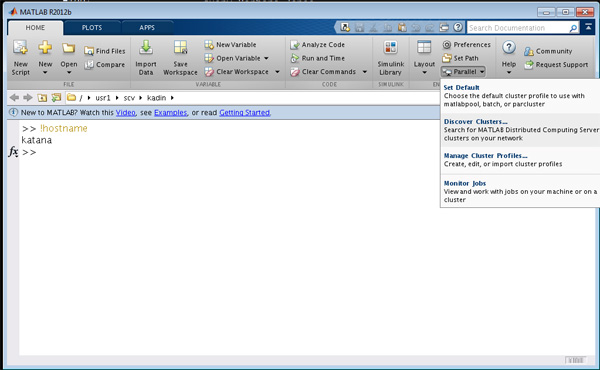Click Request Support
Screen dimensions: 600x370
click(x=556, y=65)
